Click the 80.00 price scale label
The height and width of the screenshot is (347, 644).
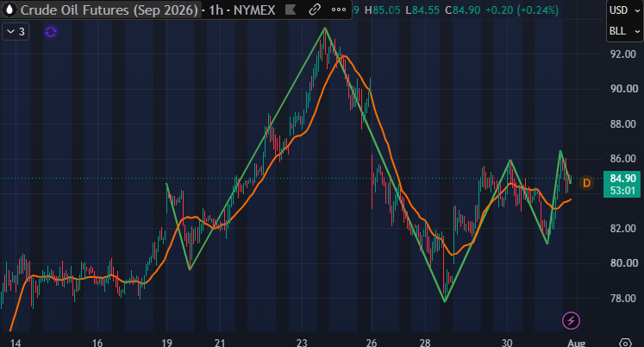point(624,262)
